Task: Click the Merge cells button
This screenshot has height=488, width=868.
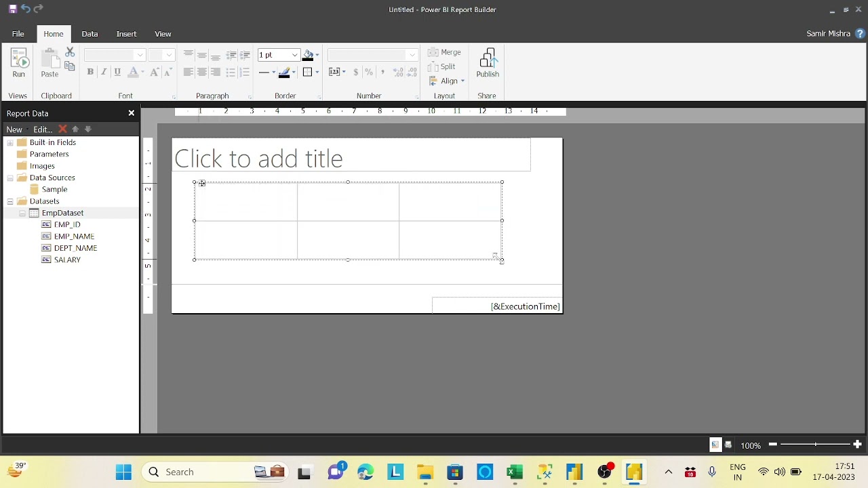Action: click(445, 52)
